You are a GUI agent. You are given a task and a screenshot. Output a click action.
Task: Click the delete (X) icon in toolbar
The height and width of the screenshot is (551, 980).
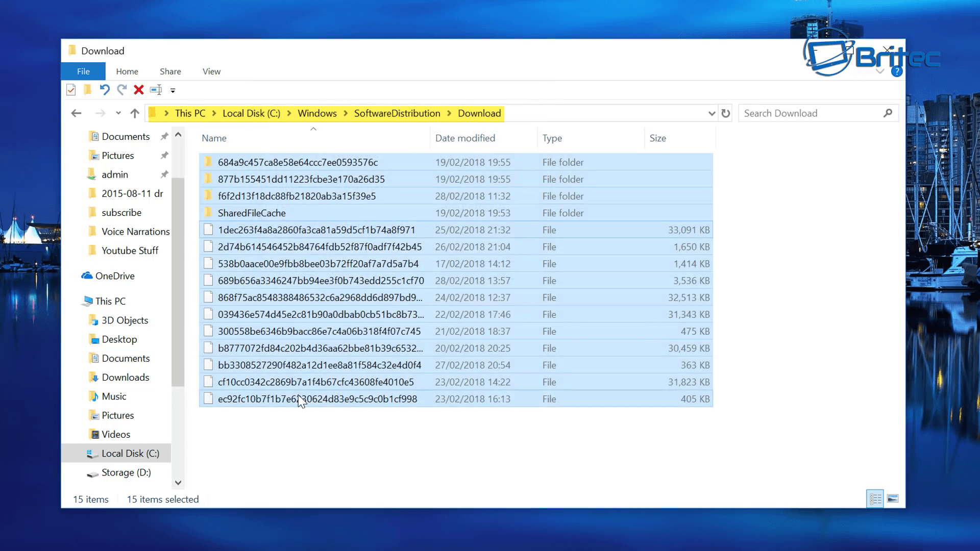pyautogui.click(x=139, y=89)
